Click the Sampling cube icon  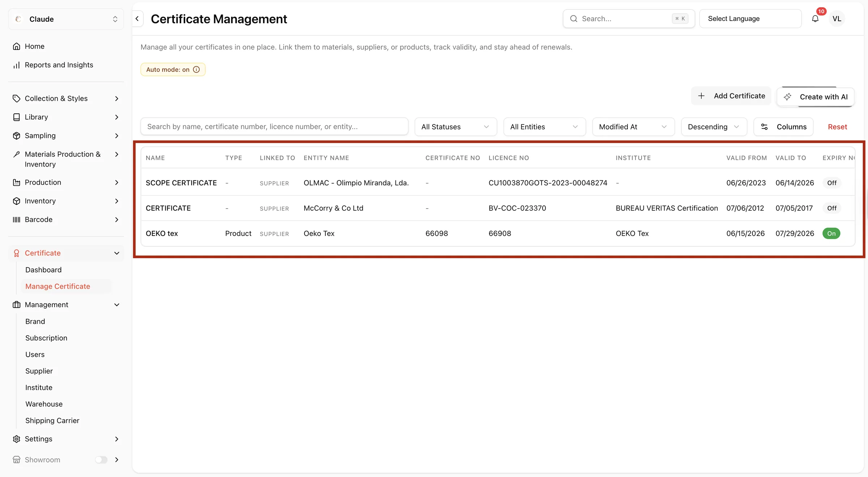click(x=16, y=136)
